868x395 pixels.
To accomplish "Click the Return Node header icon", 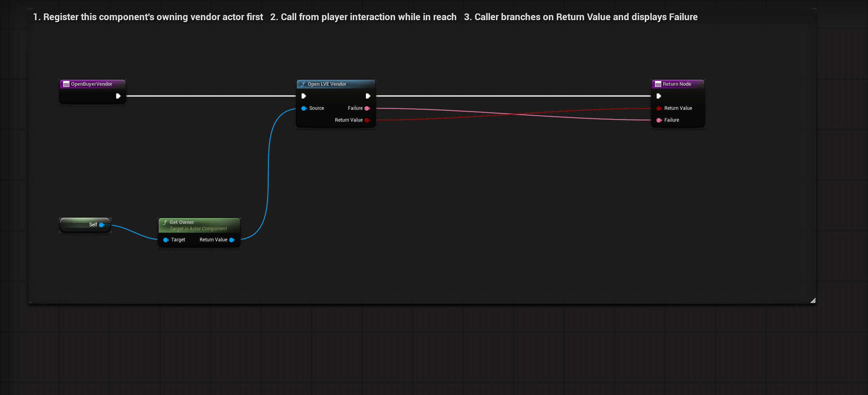I will [658, 84].
